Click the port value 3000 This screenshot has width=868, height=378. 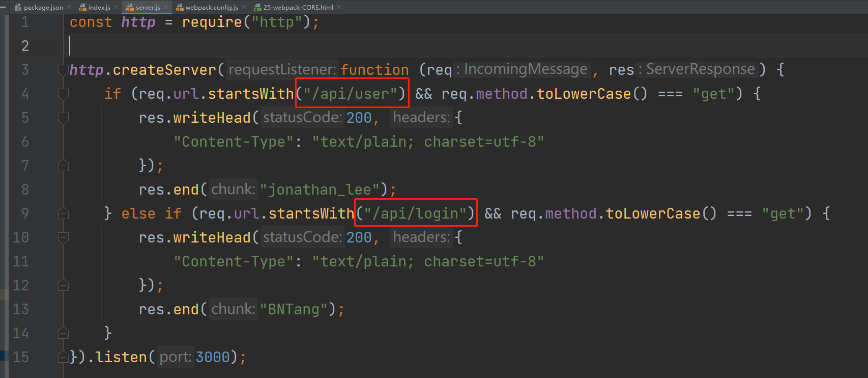213,357
